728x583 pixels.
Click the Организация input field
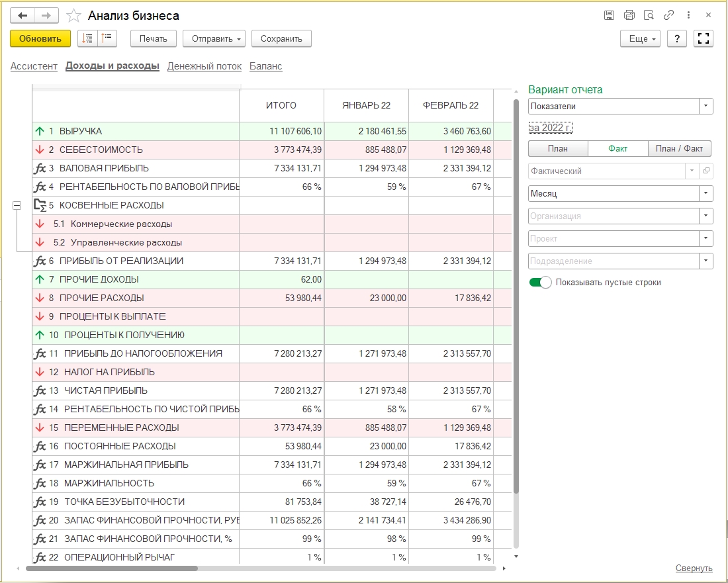coord(614,216)
